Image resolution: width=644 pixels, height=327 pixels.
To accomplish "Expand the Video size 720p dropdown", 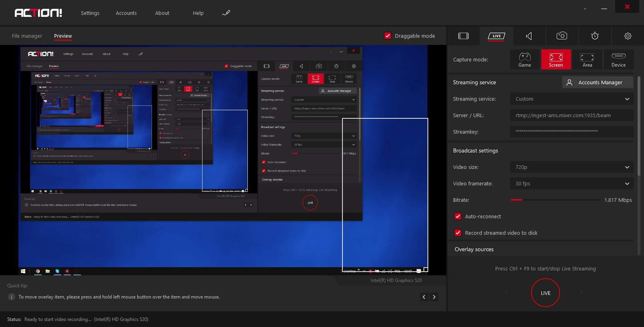I will (572, 167).
